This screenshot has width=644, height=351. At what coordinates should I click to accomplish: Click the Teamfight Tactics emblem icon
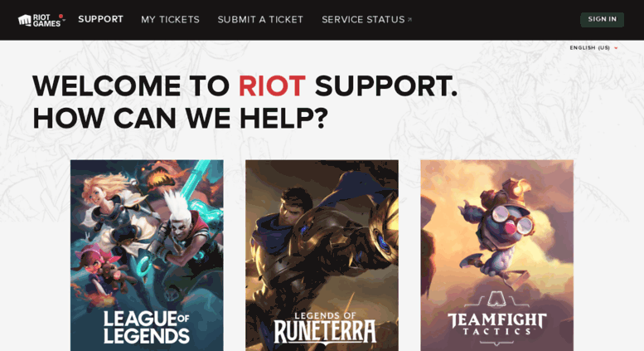click(496, 299)
